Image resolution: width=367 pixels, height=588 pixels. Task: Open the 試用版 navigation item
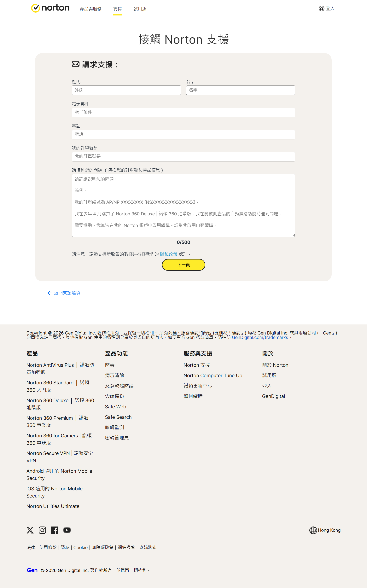(x=140, y=9)
